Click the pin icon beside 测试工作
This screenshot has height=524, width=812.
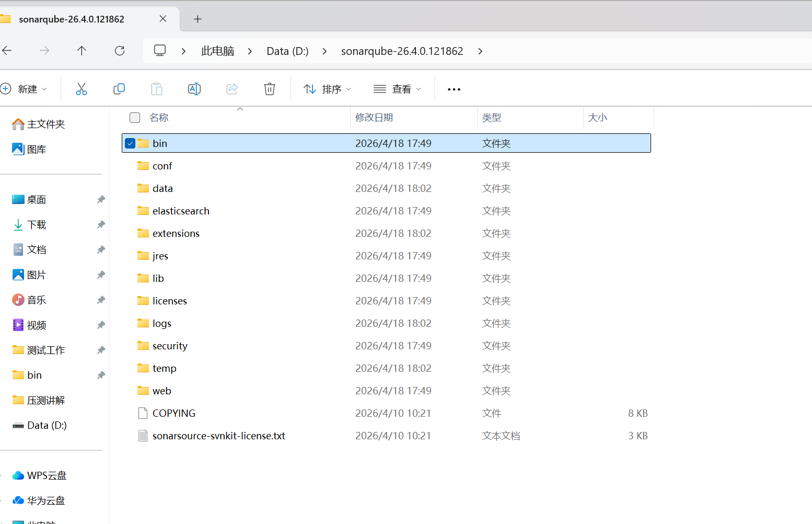click(101, 350)
